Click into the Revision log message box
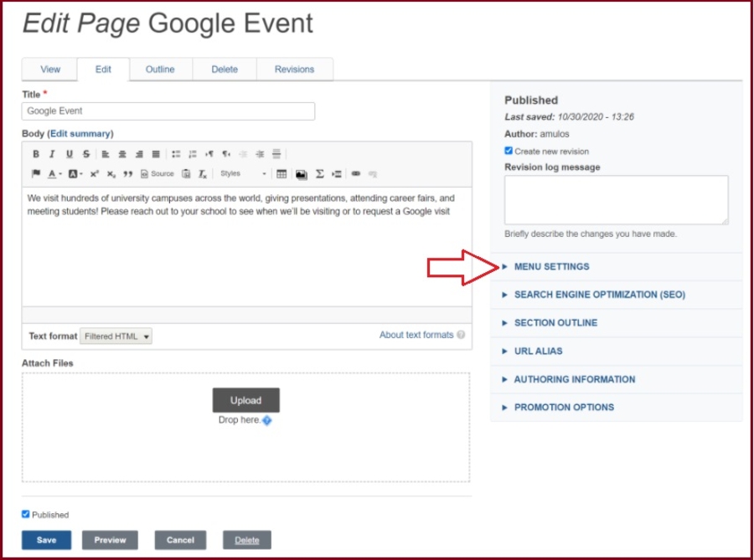Image resolution: width=754 pixels, height=560 pixels. [x=616, y=199]
